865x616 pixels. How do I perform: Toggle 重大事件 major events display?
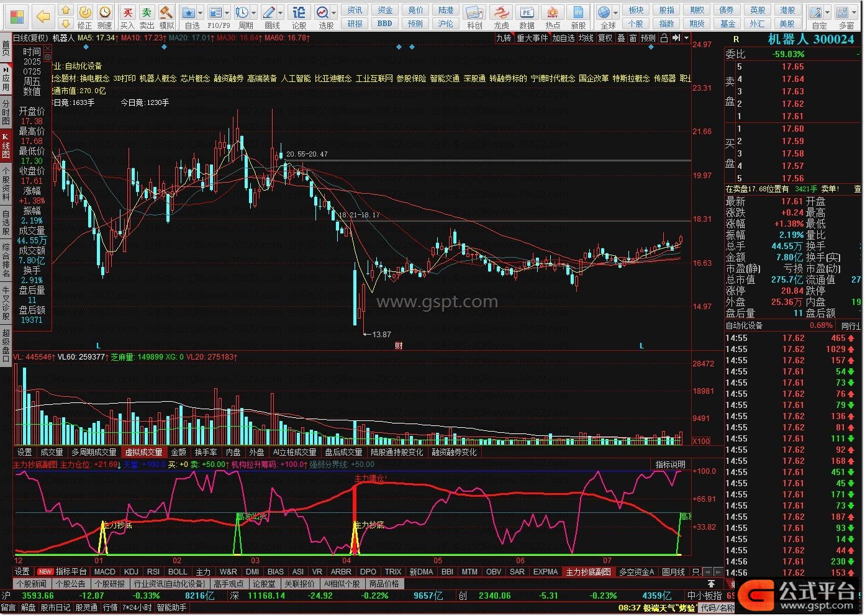click(x=533, y=38)
